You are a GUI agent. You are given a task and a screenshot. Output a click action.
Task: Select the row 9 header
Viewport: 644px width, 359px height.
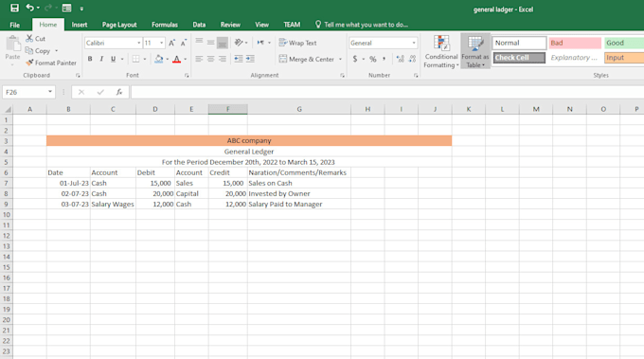pos(7,205)
